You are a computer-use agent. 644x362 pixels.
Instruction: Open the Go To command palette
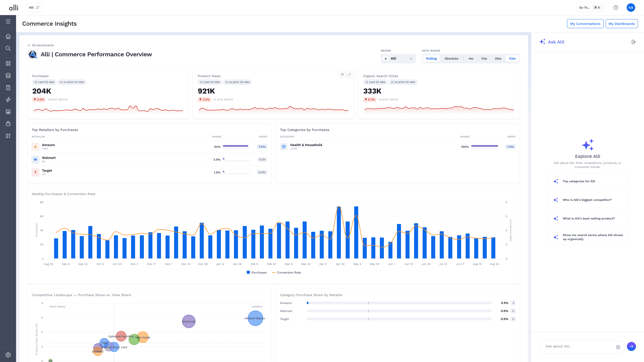[x=590, y=8]
